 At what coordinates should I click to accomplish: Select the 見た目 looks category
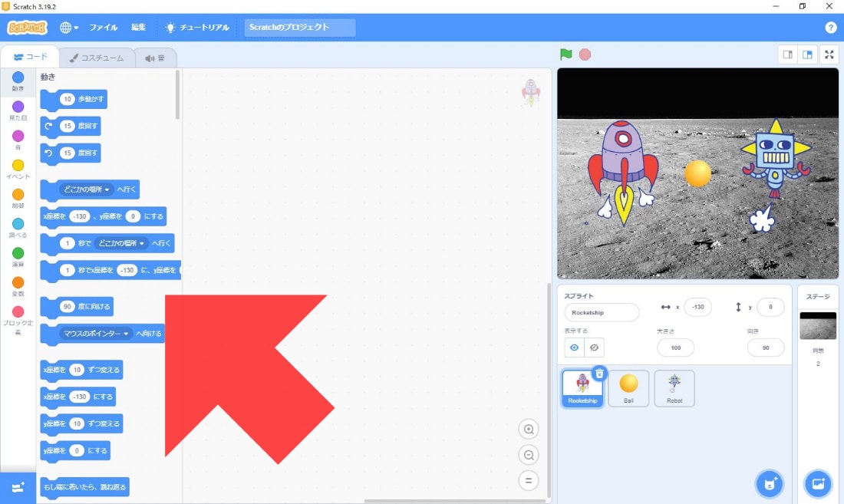pyautogui.click(x=18, y=110)
